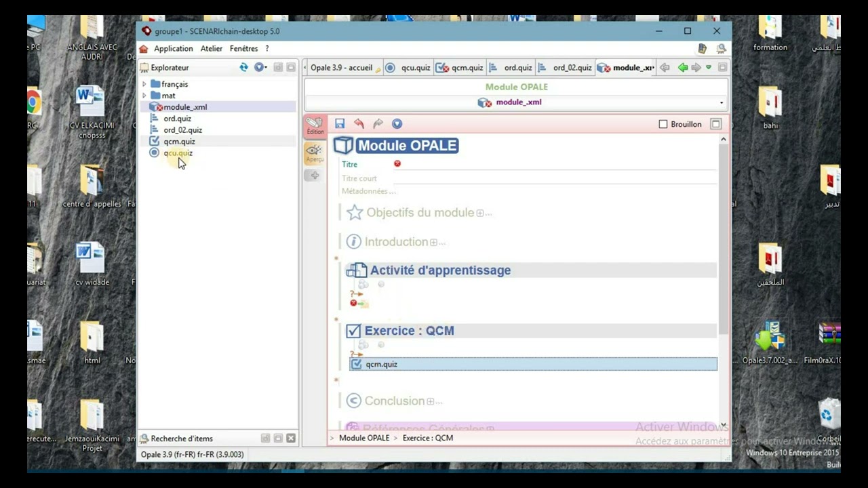868x488 pixels.
Task: Open the Fenêtres menu
Action: coord(244,49)
